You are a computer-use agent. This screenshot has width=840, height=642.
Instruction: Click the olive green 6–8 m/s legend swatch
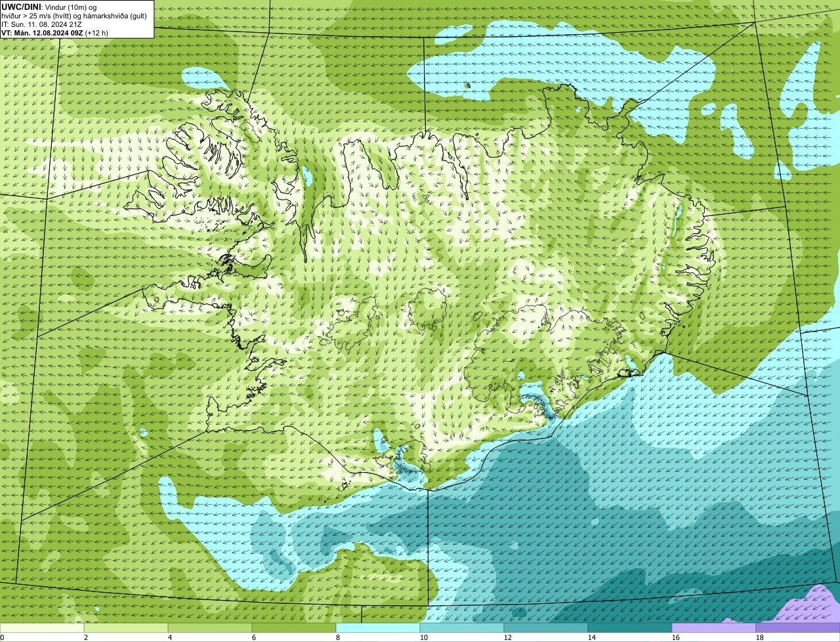tap(294, 628)
